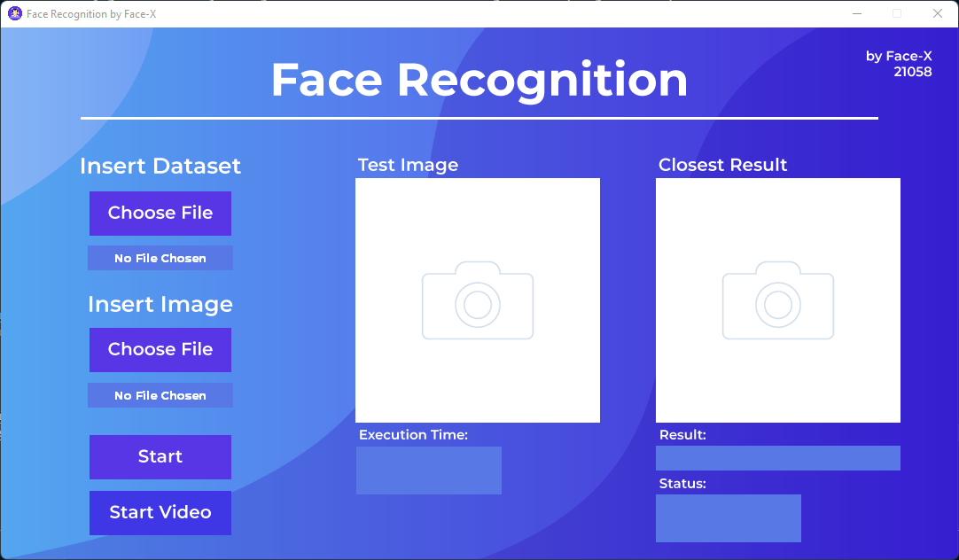Launch Start Video mode
959x560 pixels.
pos(160,512)
